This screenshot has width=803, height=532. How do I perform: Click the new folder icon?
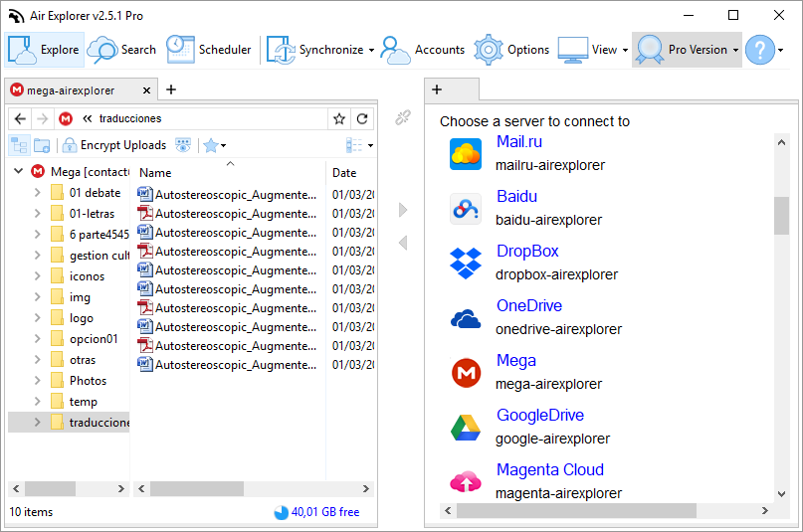(x=42, y=145)
